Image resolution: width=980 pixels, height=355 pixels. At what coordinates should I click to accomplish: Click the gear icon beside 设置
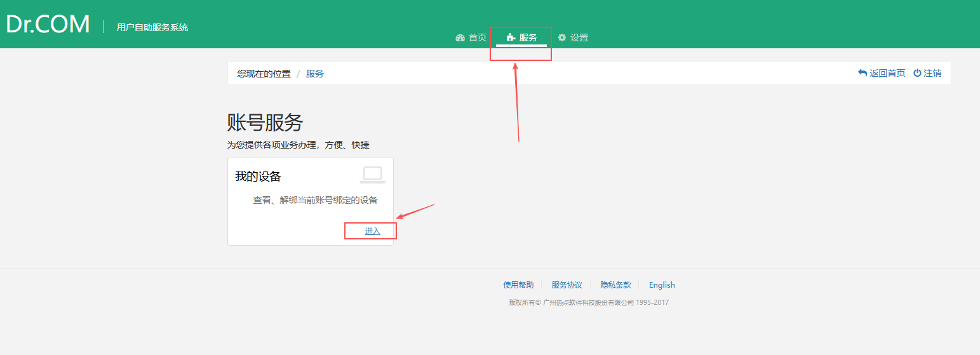click(561, 38)
